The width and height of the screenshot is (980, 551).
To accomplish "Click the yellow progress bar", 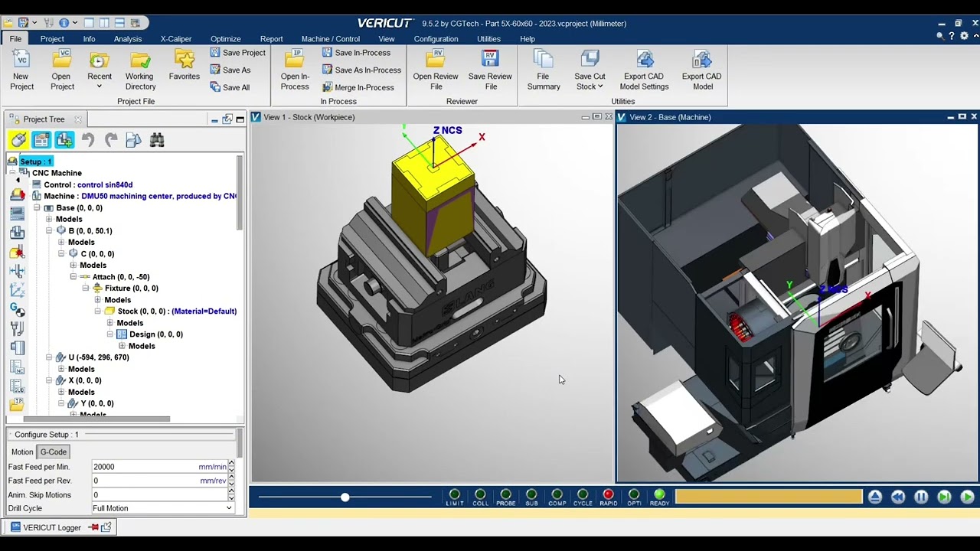I will 769,497.
